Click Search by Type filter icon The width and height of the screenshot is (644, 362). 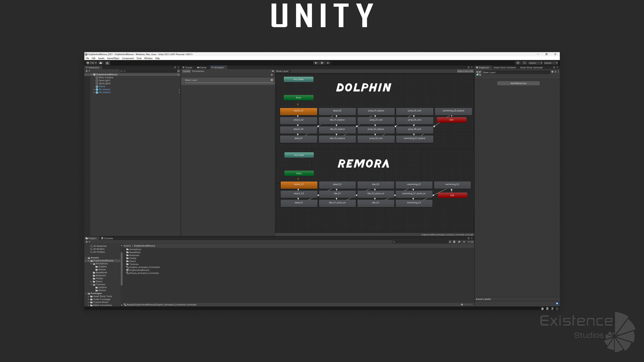454,242
